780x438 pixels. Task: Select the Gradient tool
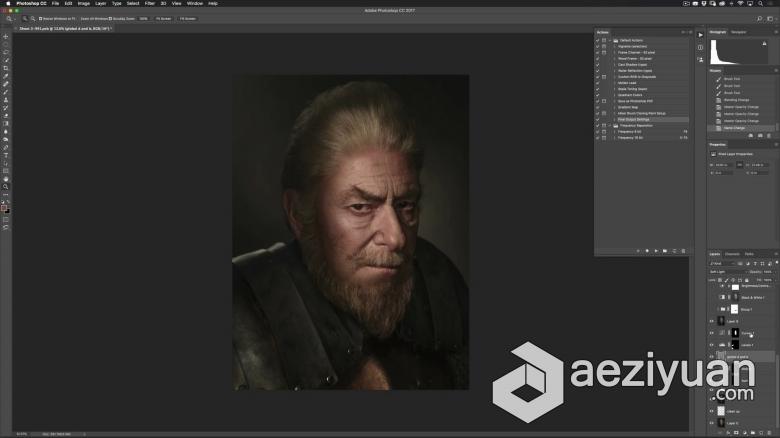coord(6,124)
